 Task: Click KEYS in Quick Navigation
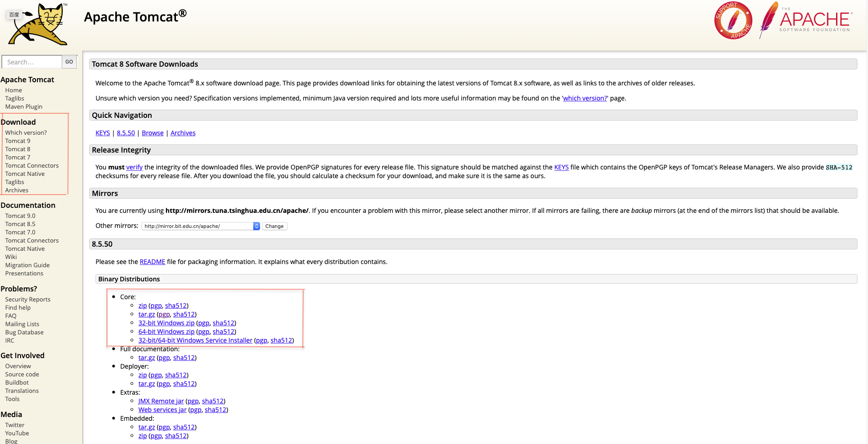(103, 133)
